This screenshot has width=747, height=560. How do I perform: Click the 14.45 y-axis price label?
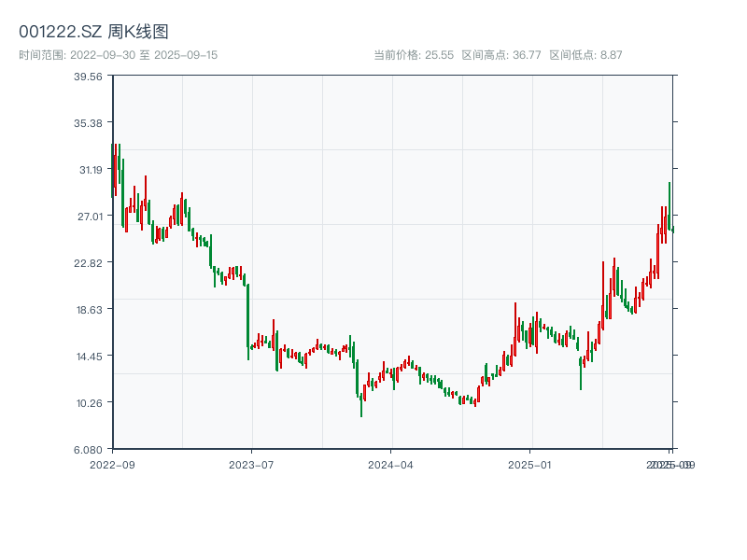(87, 357)
